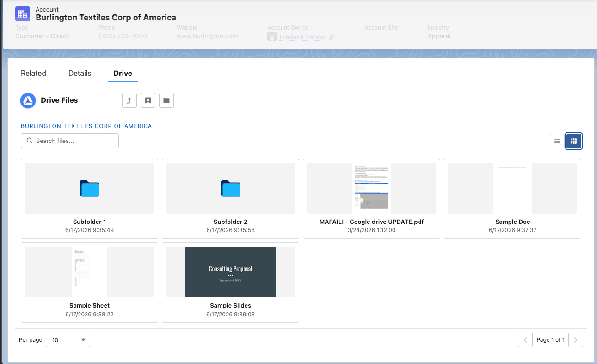Viewport: 597px width, 364px height.
Task: Open the www.burlington.com website link
Action: click(x=207, y=36)
